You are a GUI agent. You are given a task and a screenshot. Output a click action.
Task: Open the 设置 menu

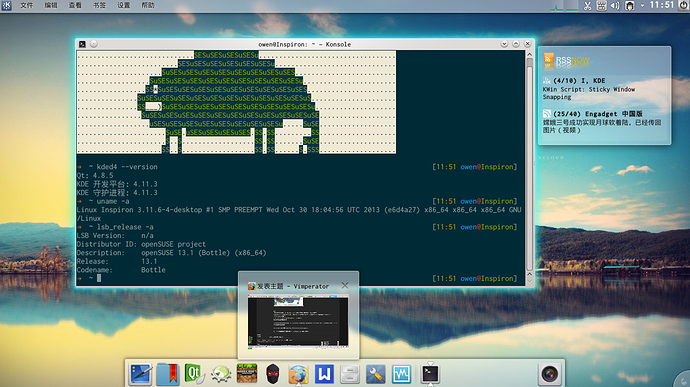[123, 5]
